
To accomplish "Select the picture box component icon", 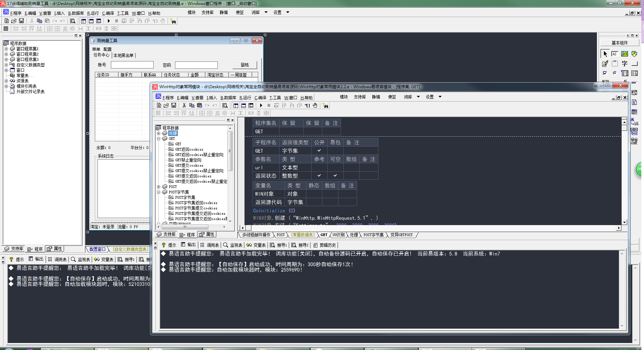I will pyautogui.click(x=625, y=54).
